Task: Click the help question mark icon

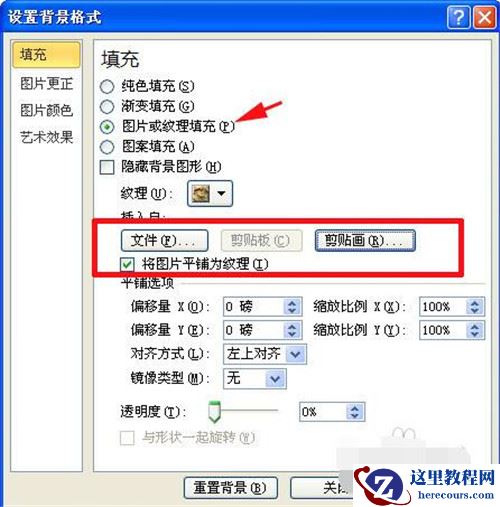Action: click(459, 17)
